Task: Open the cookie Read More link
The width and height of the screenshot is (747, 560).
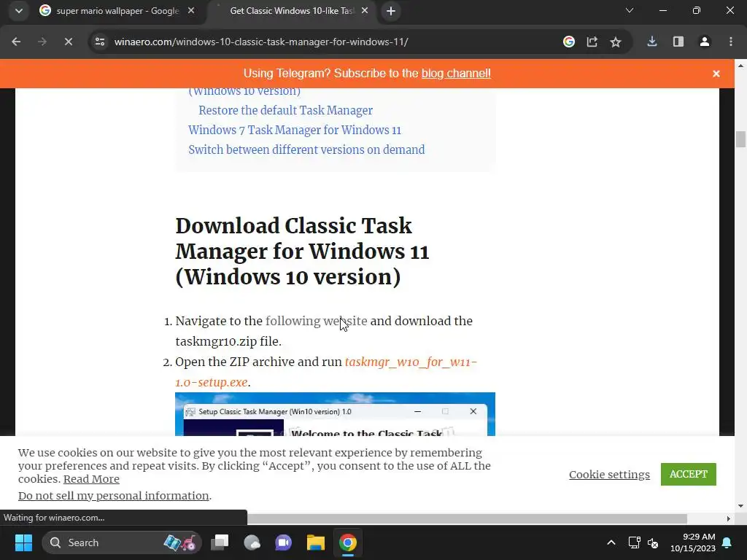Action: [x=91, y=479]
